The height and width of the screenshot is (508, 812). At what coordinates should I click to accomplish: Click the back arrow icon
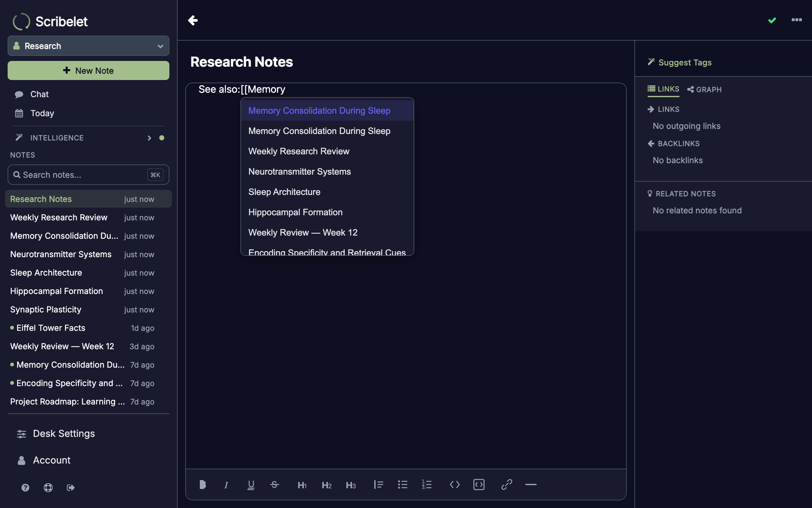point(193,20)
